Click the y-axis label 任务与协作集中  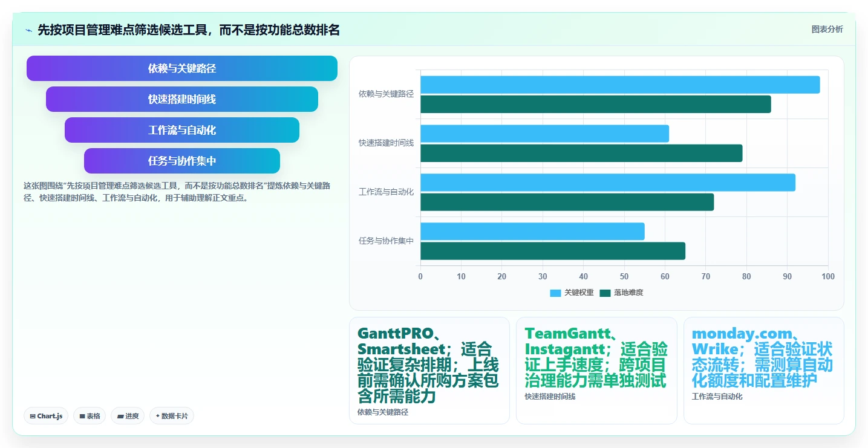386,241
